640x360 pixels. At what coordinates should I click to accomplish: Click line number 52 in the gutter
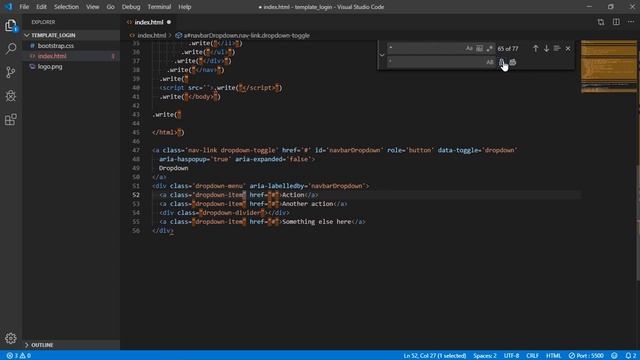136,195
